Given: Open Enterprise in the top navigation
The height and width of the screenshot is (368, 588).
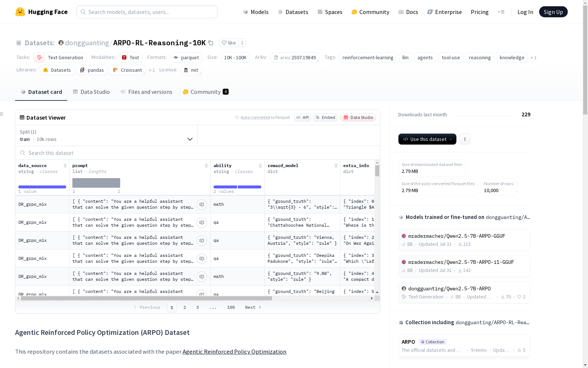Looking at the screenshot, I should (x=445, y=12).
